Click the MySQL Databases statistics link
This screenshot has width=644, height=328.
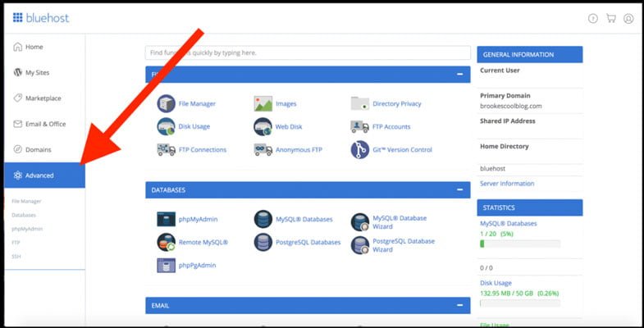(508, 224)
